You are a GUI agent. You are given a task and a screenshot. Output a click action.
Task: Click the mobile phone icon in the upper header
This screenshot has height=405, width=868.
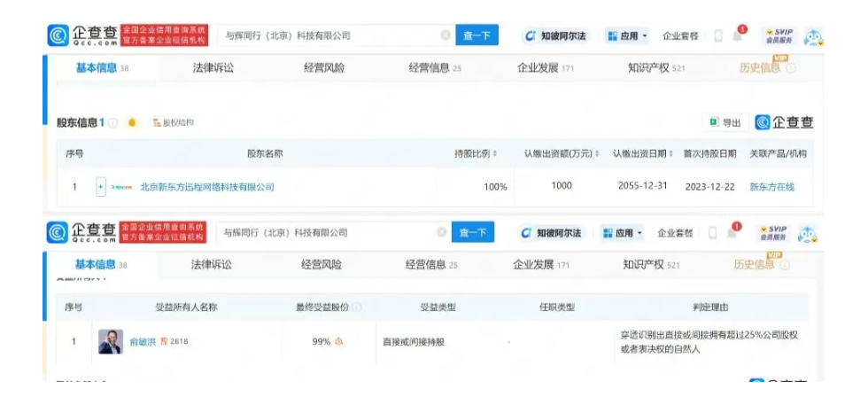[718, 36]
